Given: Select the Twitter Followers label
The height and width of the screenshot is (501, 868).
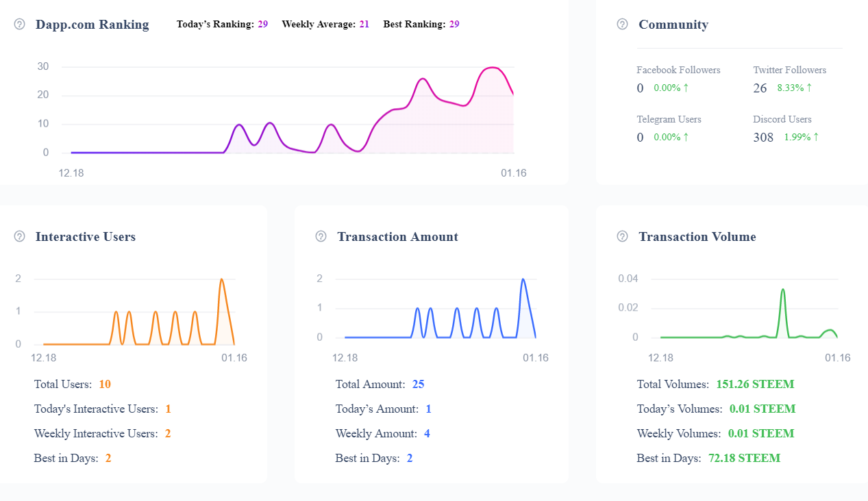Looking at the screenshot, I should 789,70.
